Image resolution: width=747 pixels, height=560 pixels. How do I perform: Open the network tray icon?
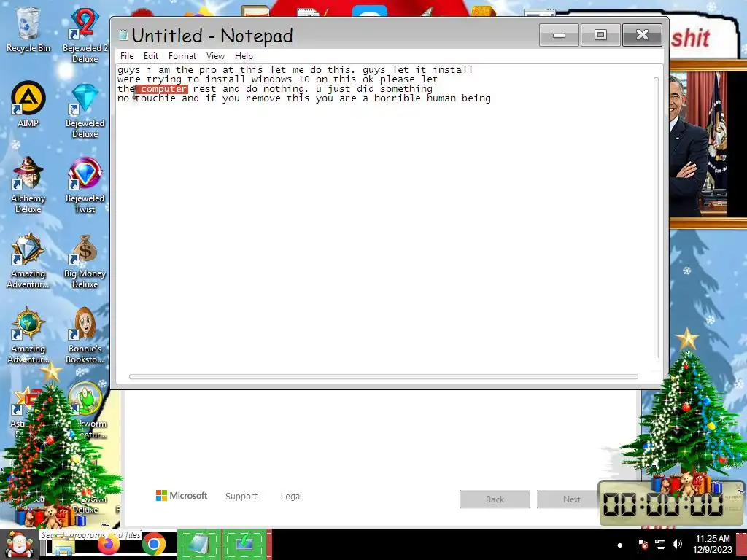(x=659, y=544)
